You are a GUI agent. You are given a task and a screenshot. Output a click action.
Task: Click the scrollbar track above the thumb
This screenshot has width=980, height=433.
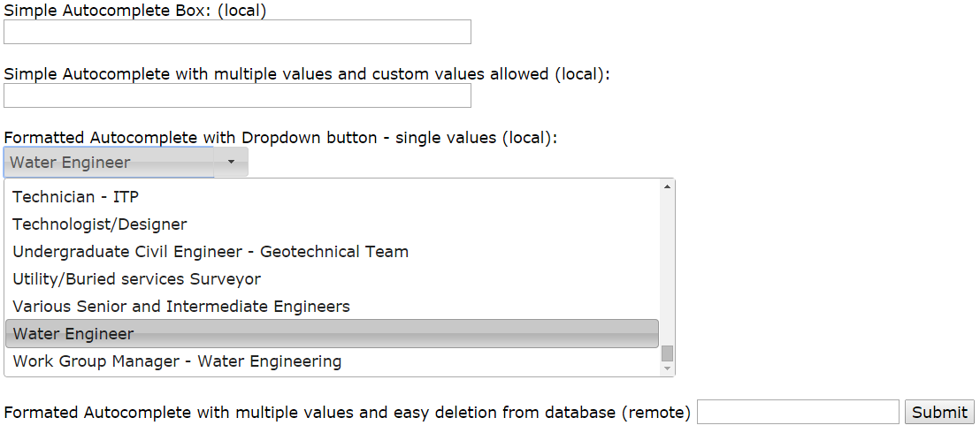tap(668, 265)
